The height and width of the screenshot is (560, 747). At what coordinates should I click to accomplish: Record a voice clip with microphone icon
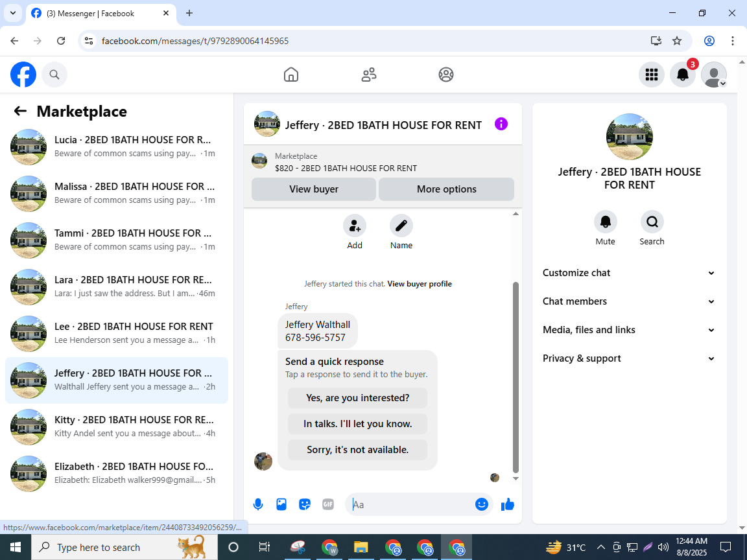point(257,504)
